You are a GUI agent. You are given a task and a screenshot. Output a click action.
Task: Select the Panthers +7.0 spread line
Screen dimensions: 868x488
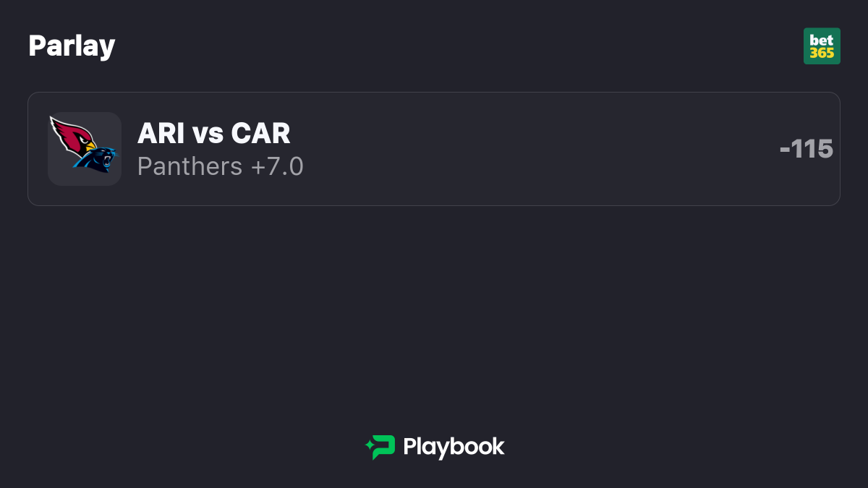(x=221, y=166)
